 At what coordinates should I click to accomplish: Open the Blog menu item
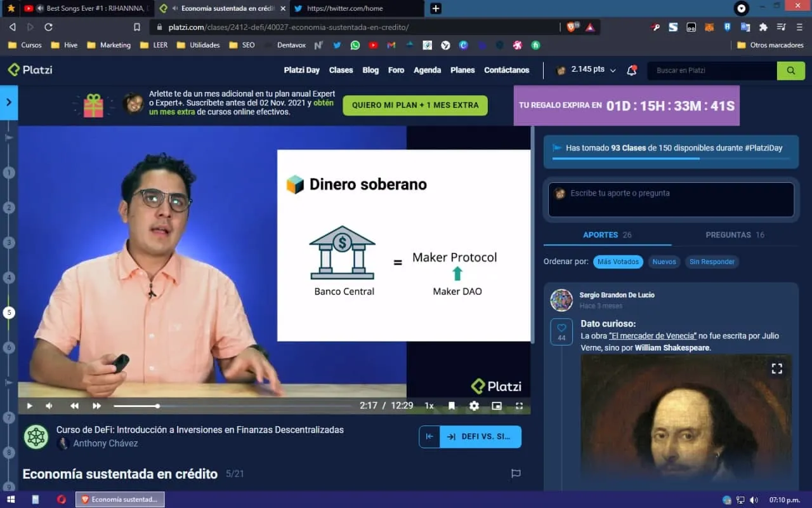[x=370, y=70]
